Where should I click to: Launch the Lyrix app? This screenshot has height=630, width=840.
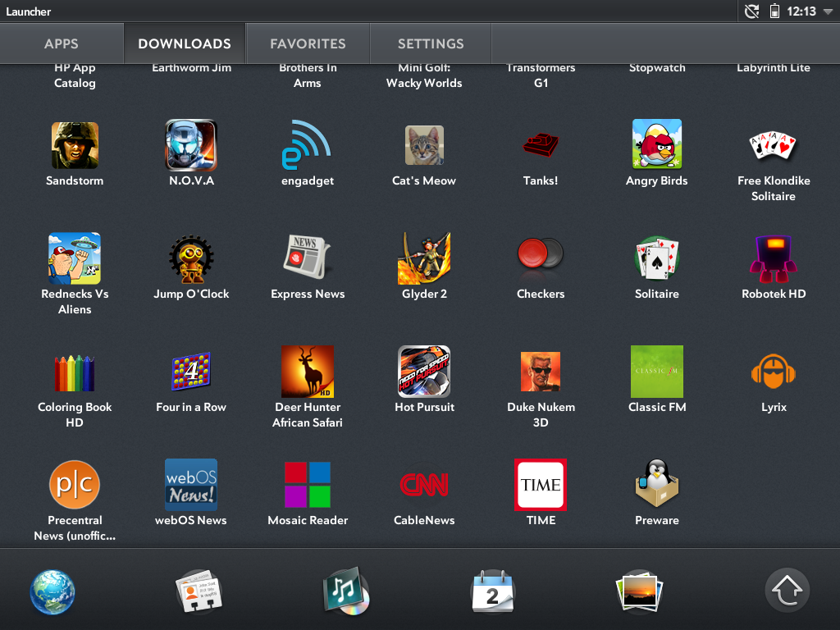[x=773, y=372]
